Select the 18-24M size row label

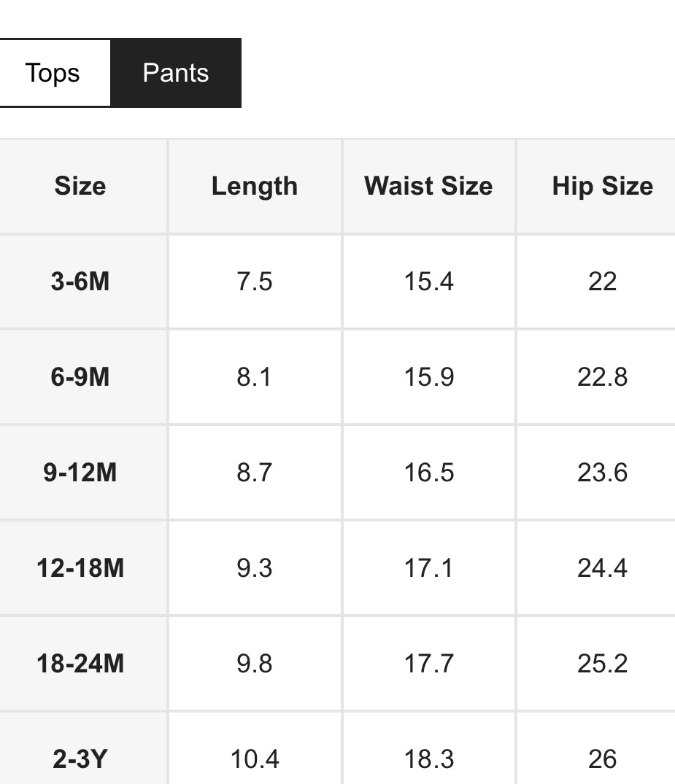tap(80, 664)
